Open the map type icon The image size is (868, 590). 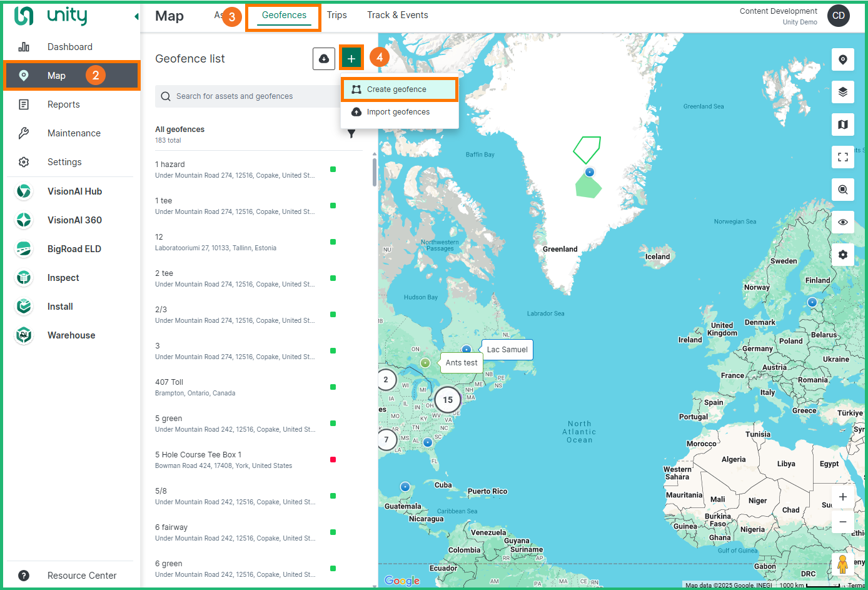(x=842, y=125)
